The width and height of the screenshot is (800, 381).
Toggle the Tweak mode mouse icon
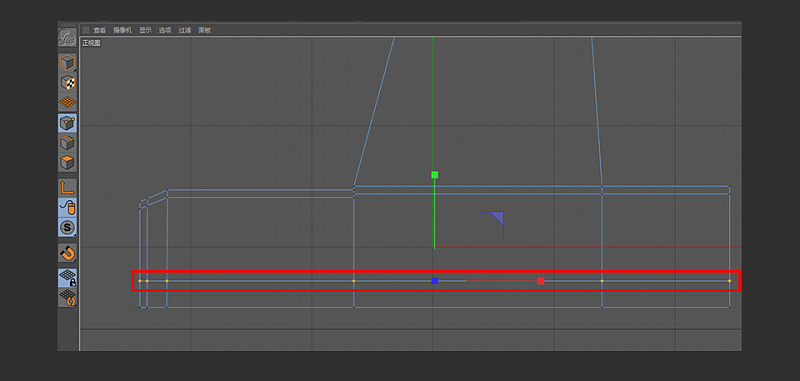pos(67,208)
